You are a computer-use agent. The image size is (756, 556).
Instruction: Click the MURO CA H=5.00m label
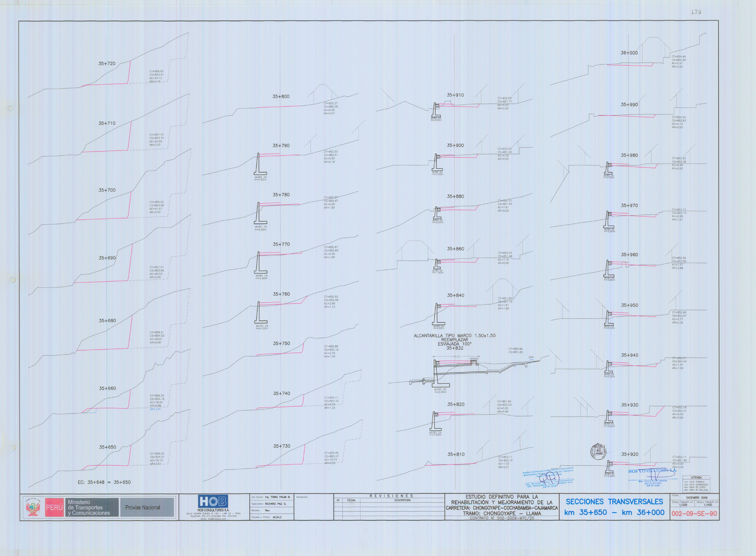pyautogui.click(x=440, y=390)
